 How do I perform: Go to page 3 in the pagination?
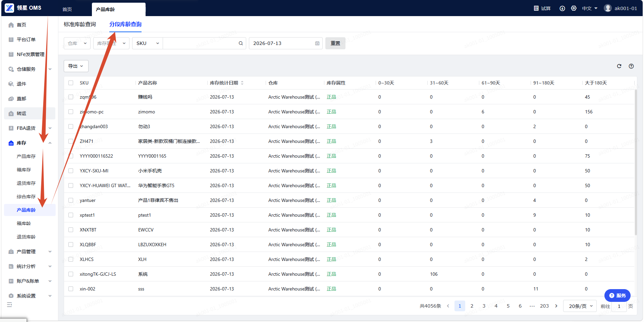tap(484, 306)
